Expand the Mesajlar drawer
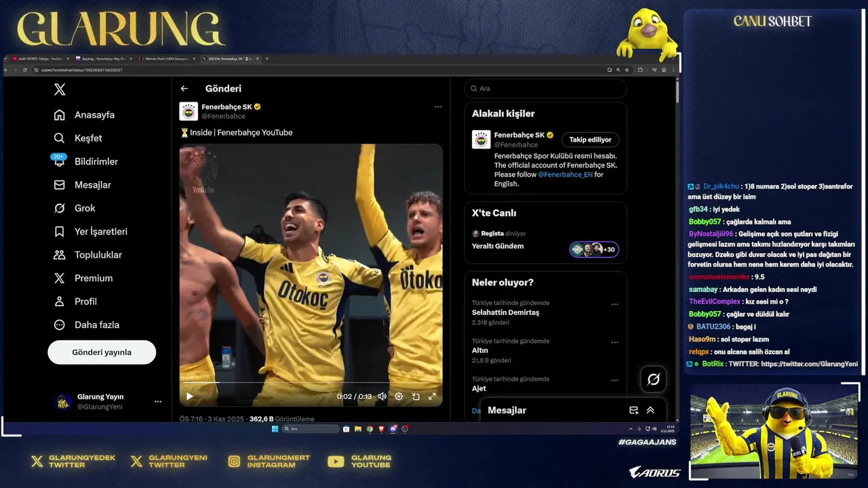 (x=650, y=410)
